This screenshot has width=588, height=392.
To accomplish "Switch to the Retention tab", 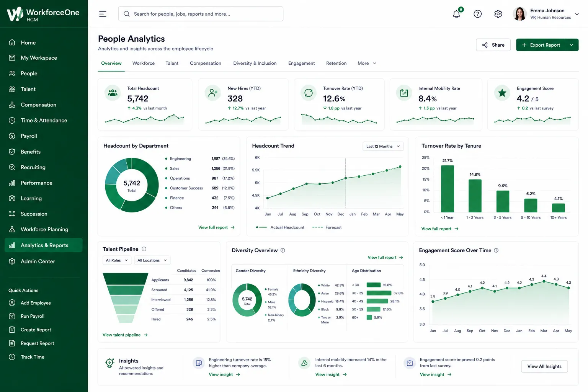I will (336, 64).
